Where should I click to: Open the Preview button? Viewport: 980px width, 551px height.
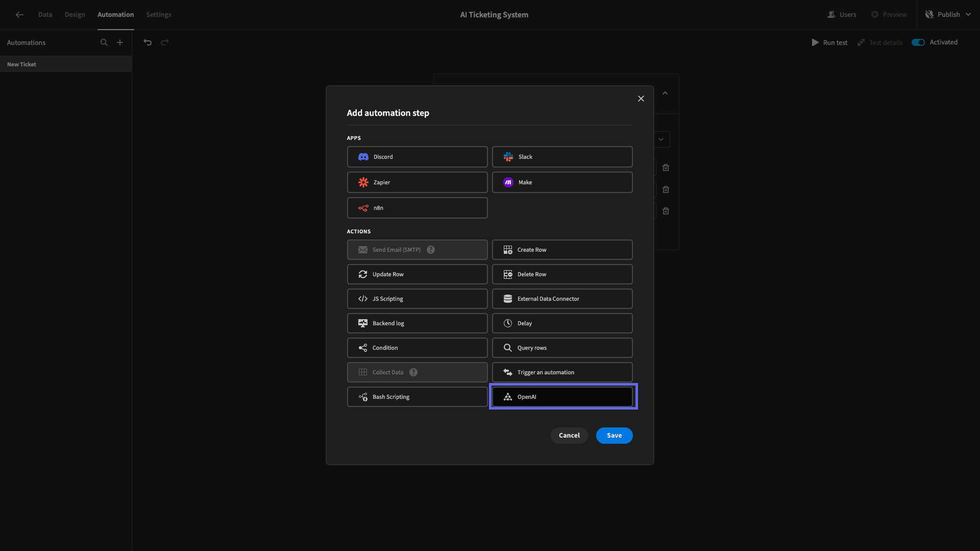tap(889, 14)
